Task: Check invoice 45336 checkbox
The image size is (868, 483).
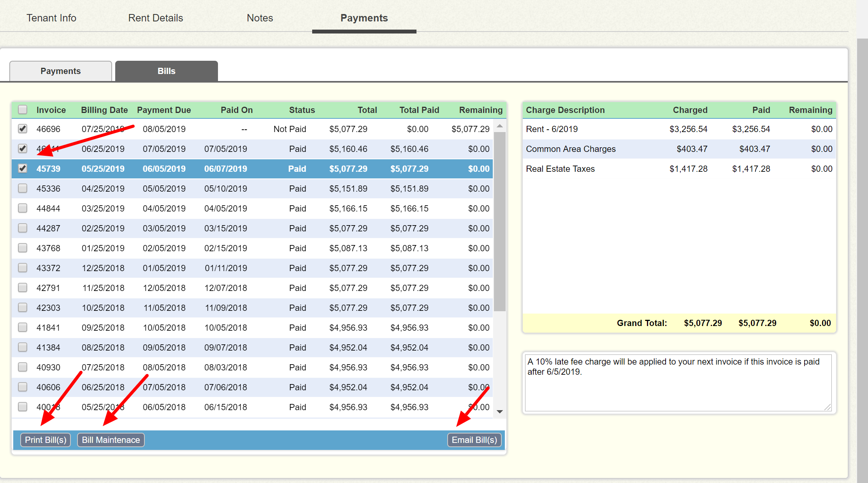Action: (x=23, y=188)
